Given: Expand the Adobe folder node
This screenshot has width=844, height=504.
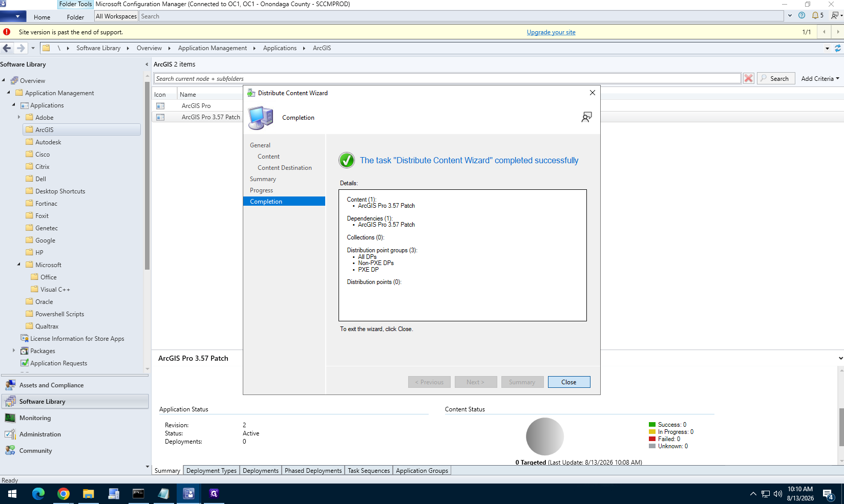Looking at the screenshot, I should (x=19, y=117).
